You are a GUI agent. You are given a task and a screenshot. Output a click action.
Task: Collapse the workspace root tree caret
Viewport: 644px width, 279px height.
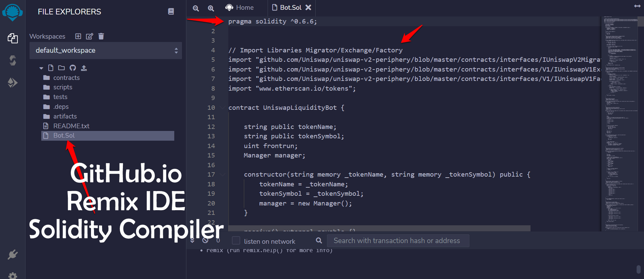pyautogui.click(x=41, y=68)
